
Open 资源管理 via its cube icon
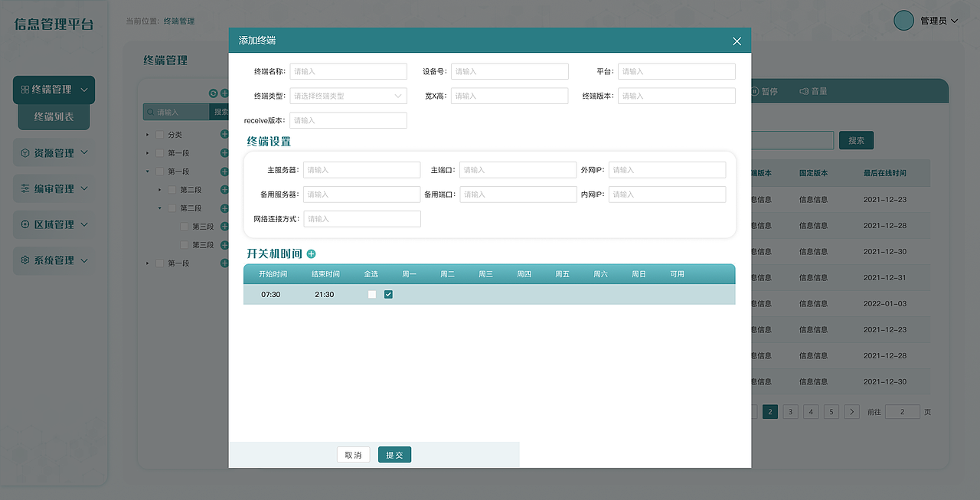[25, 152]
